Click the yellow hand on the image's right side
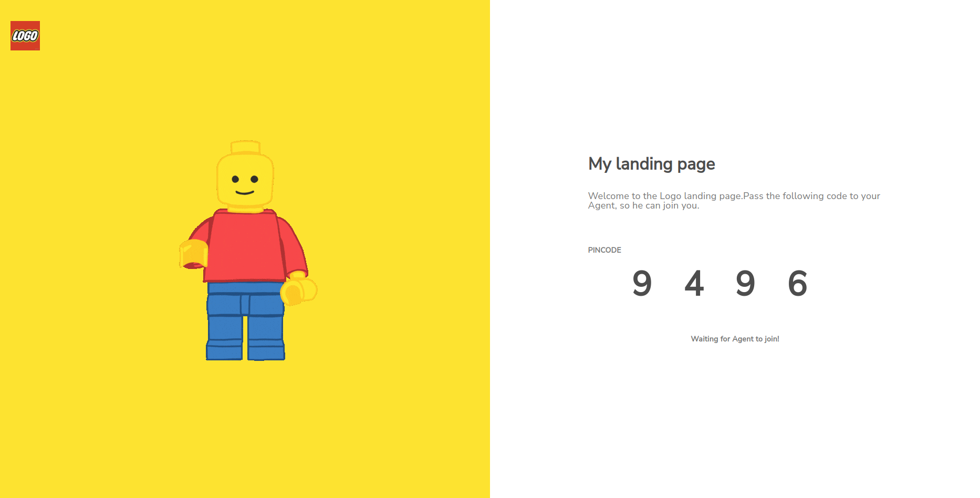 [298, 290]
